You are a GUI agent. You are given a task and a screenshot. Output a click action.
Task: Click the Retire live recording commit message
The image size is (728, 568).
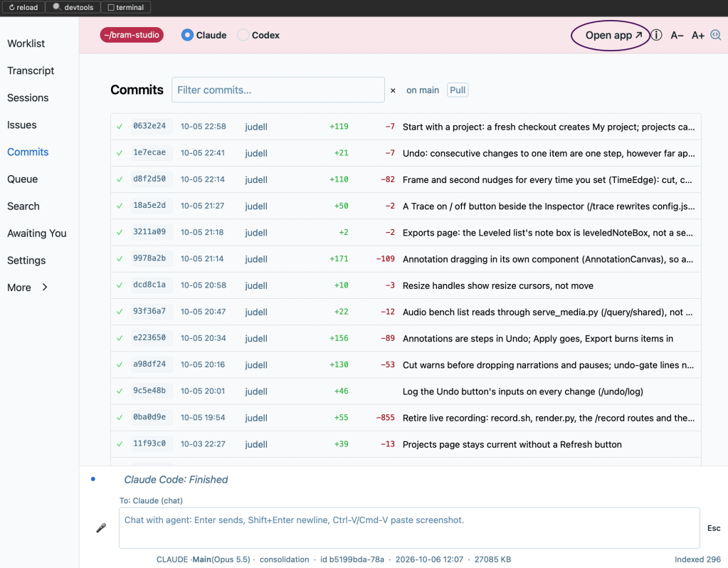pos(549,418)
